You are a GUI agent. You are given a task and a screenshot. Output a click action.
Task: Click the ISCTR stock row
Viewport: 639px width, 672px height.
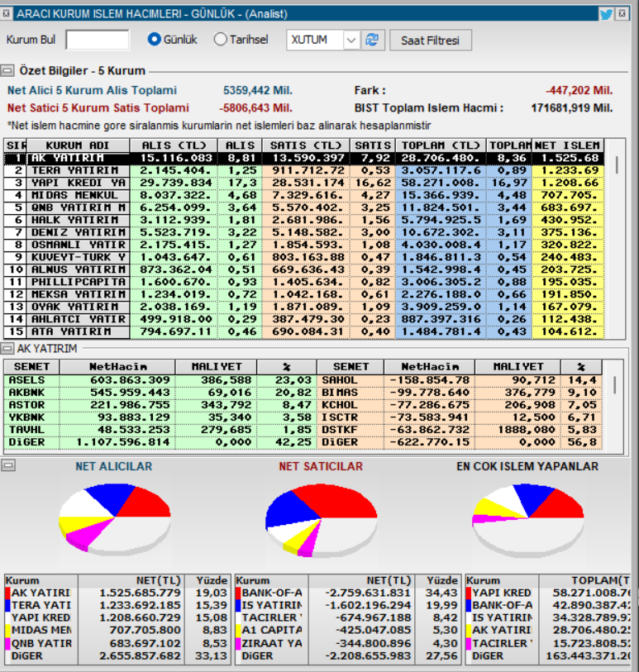(460, 418)
